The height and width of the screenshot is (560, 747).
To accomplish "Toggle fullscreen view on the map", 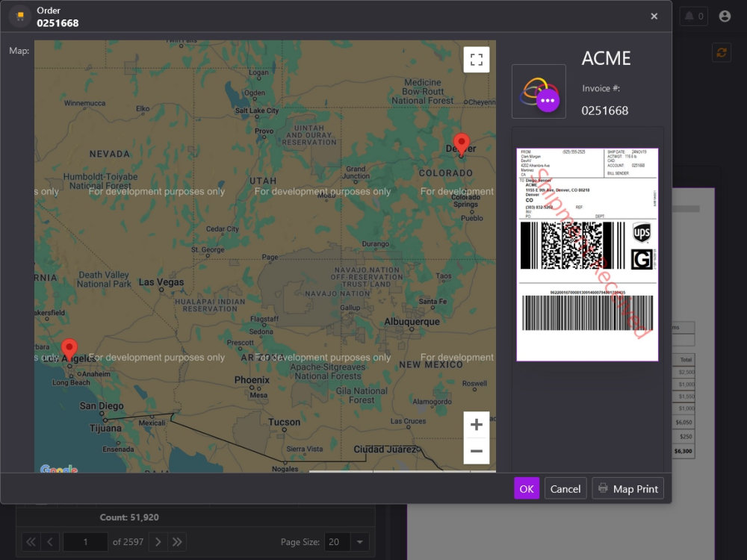I will click(x=477, y=60).
